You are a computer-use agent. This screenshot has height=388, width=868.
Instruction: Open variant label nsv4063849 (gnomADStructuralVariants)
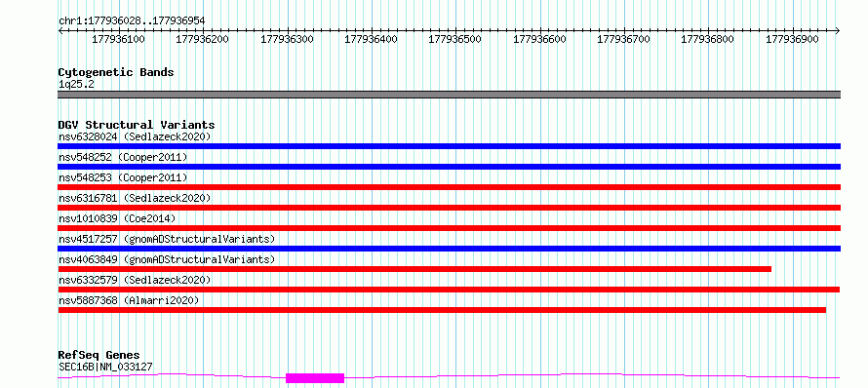167,259
